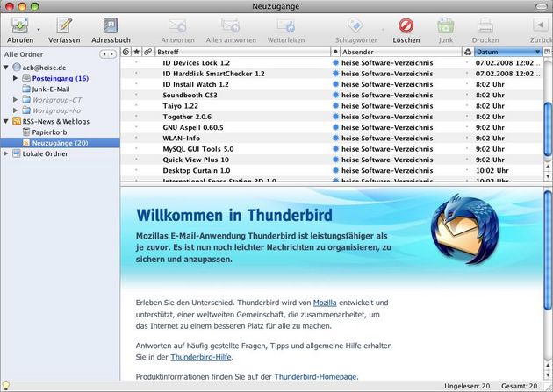The width and height of the screenshot is (553, 392).
Task: Toggle read status of Taiyo 1.22
Action: pos(335,105)
